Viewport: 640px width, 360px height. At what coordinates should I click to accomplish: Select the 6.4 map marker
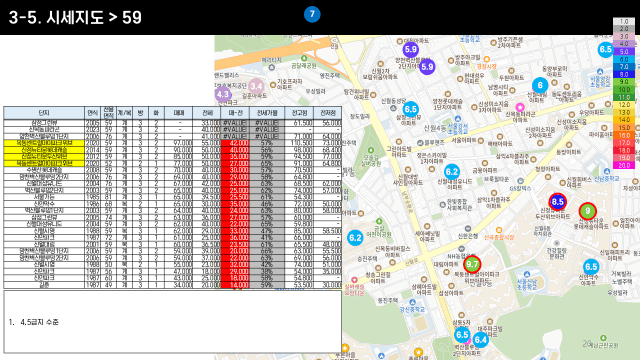(480, 340)
